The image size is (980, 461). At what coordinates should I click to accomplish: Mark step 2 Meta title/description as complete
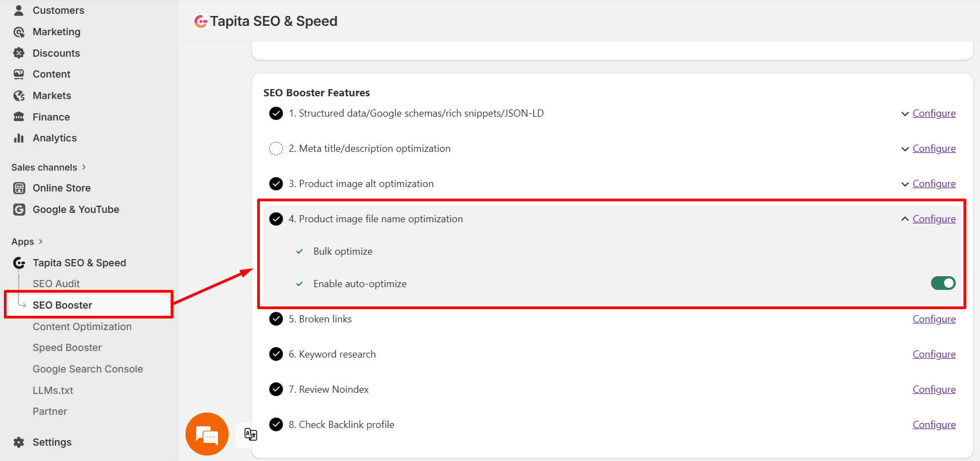[x=276, y=148]
